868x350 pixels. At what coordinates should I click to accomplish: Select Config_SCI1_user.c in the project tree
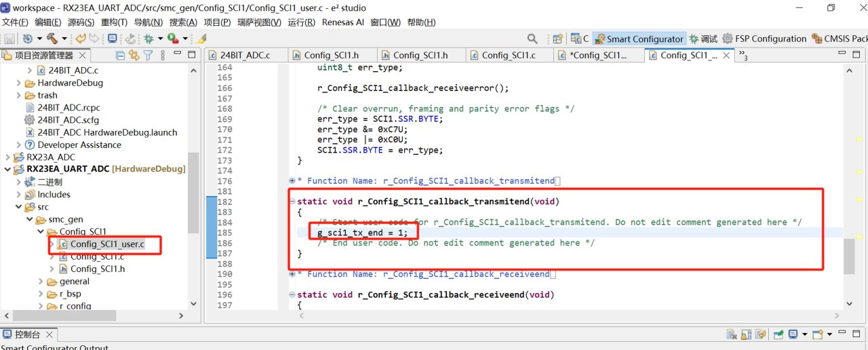click(x=108, y=244)
